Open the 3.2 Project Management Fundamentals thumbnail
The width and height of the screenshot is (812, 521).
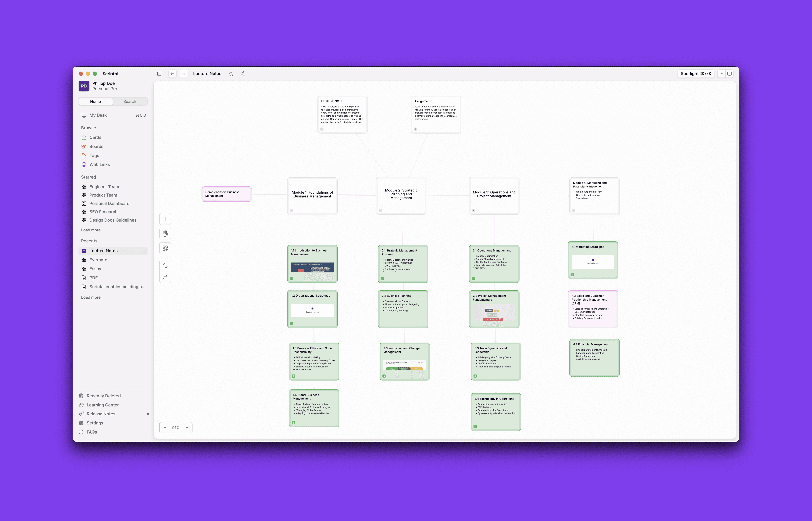(494, 313)
